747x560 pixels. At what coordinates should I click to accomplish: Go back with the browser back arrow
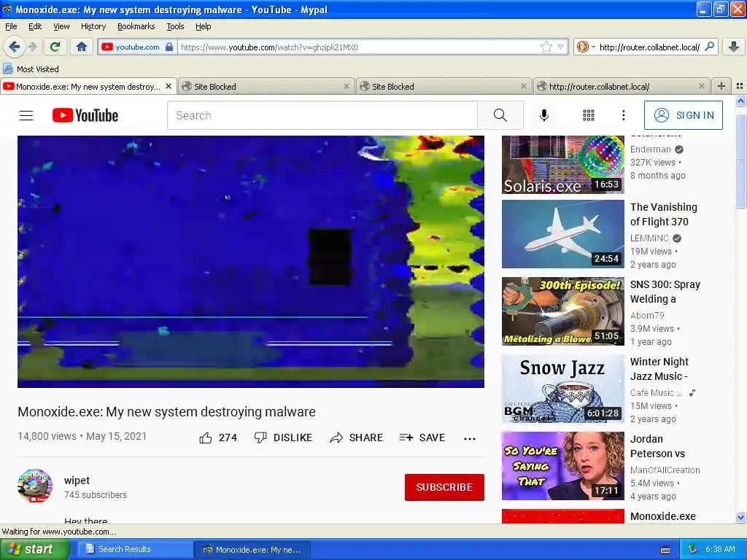pyautogui.click(x=15, y=47)
